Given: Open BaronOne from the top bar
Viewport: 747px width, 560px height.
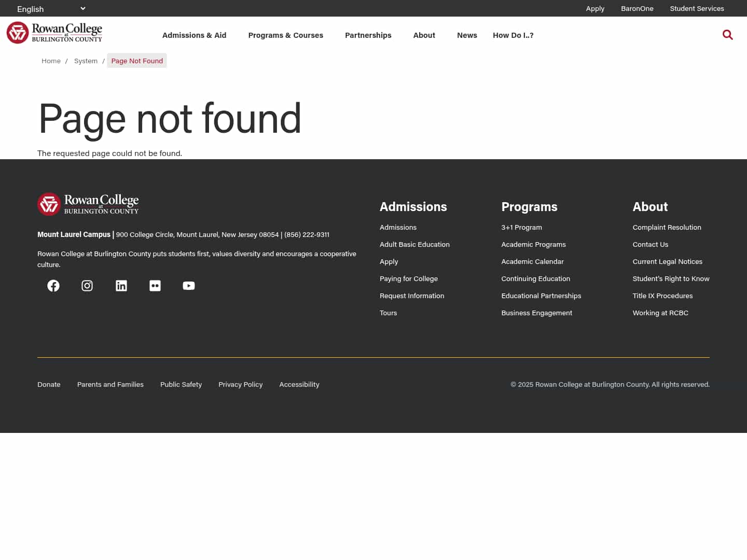Looking at the screenshot, I should coord(637,8).
